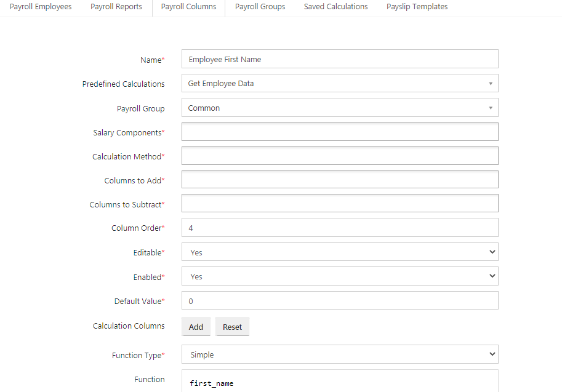Click Add for Calculation Columns
This screenshot has height=392, width=562.
point(196,327)
